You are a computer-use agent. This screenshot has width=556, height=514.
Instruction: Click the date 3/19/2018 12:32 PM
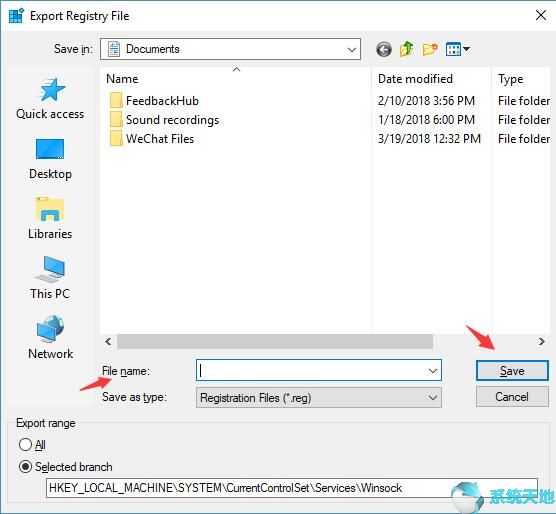429,139
